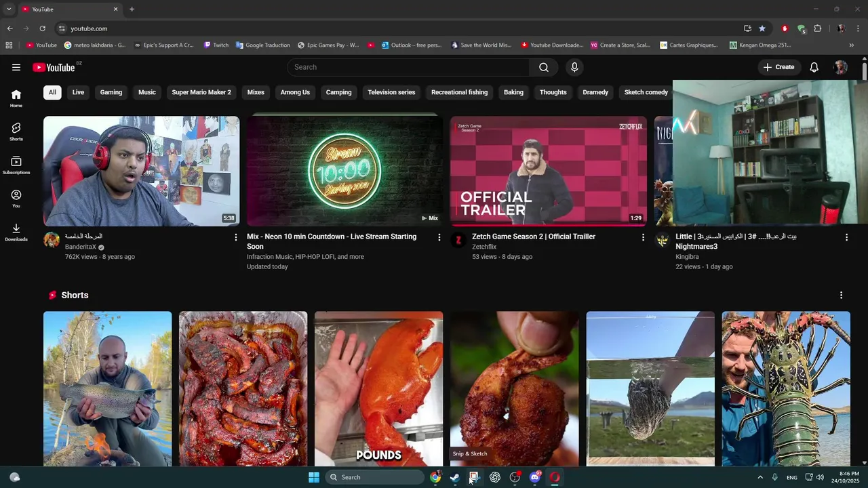Screen dimensions: 868x488
Task: Open YouTube notifications bell
Action: tap(814, 67)
